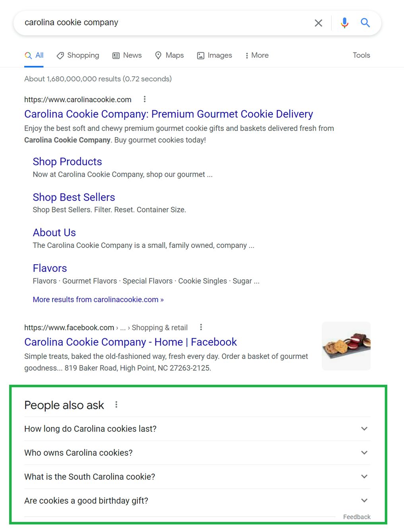Image resolution: width=404 pixels, height=532 pixels.
Task: Expand 'Are cookies a good birthday gift?'
Action: pyautogui.click(x=364, y=501)
